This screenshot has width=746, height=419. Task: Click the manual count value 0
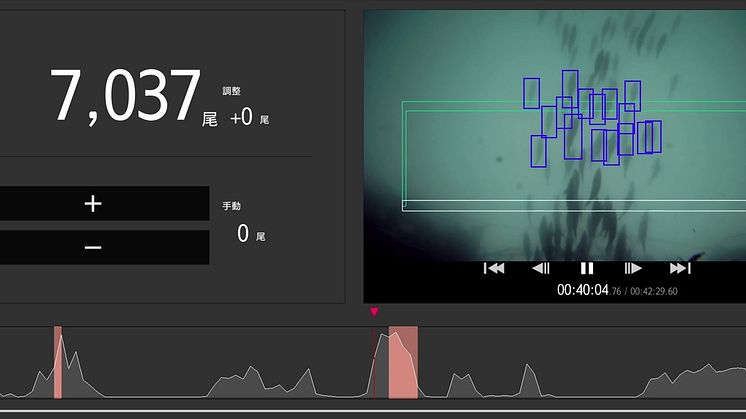pos(243,234)
